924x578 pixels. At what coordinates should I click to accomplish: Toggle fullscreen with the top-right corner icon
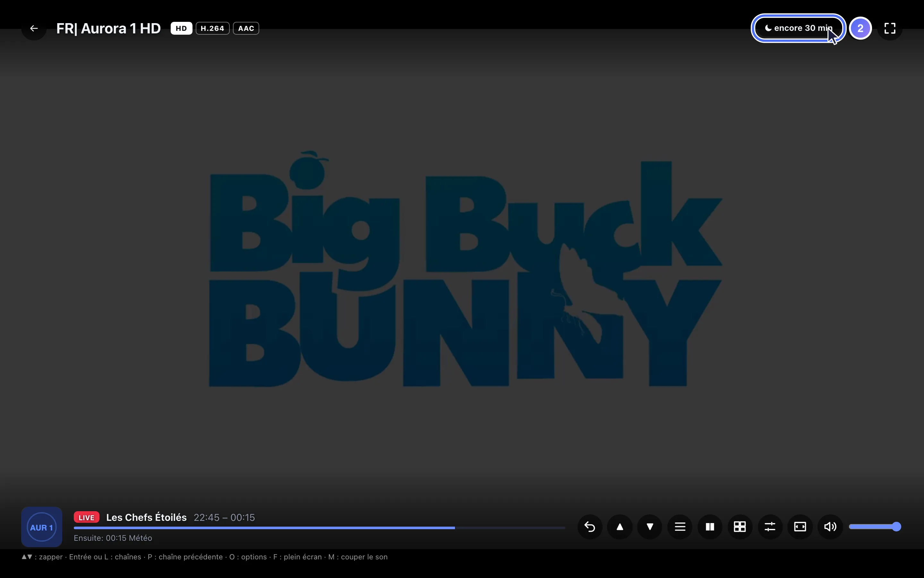(890, 28)
